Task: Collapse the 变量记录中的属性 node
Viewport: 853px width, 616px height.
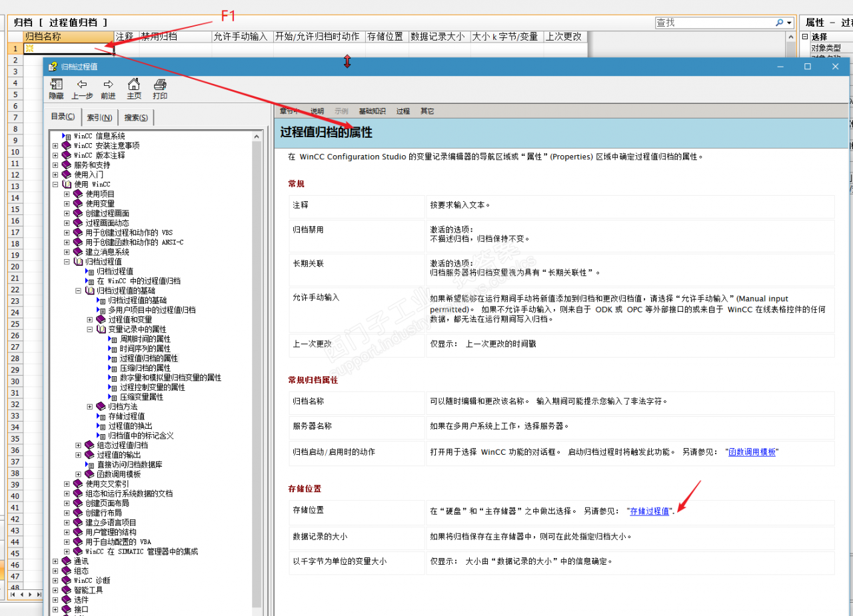Action: pos(90,330)
